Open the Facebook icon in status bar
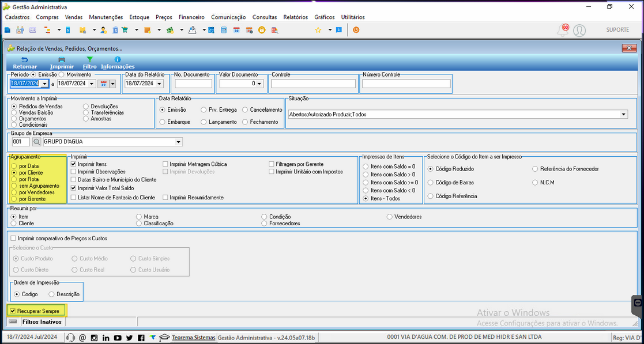Image resolution: width=644 pixels, height=344 pixels. (141, 338)
